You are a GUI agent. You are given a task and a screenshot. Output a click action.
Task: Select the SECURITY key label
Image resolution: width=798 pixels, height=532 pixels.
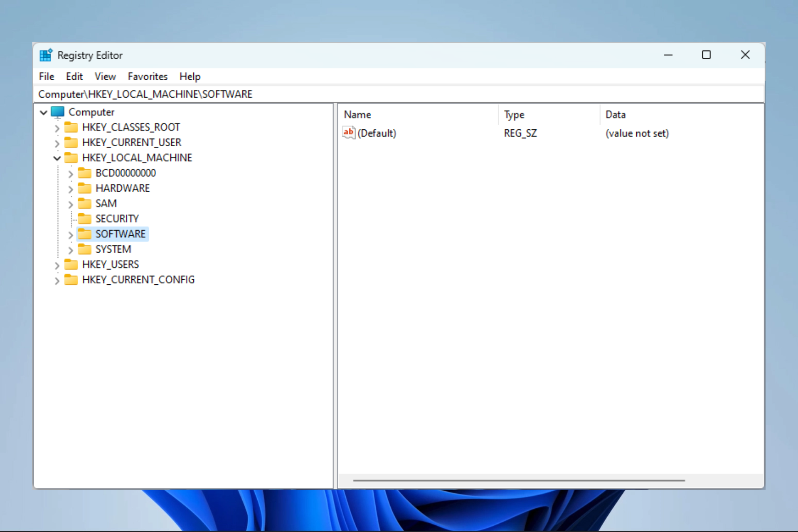click(x=117, y=219)
